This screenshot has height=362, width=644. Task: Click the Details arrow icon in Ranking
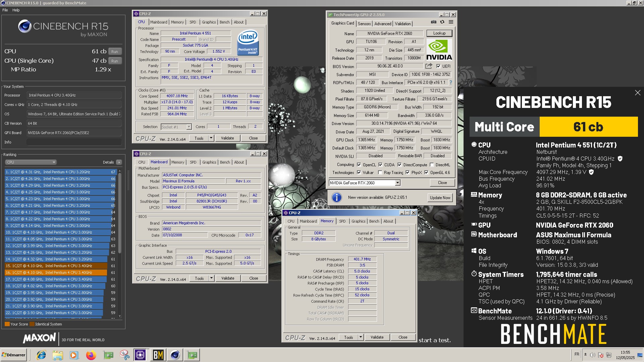119,162
